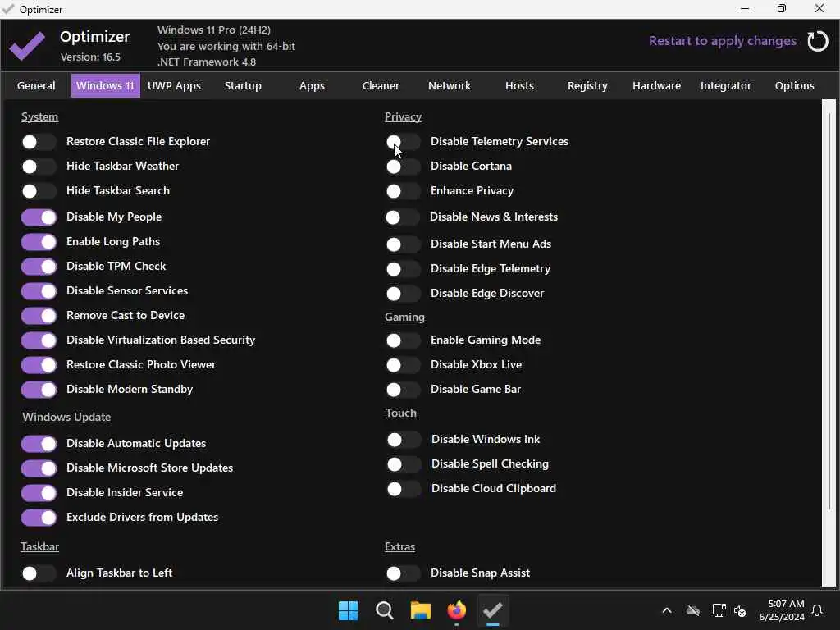The height and width of the screenshot is (630, 840).
Task: Toggle Remove Cast to Device
Action: click(x=39, y=316)
